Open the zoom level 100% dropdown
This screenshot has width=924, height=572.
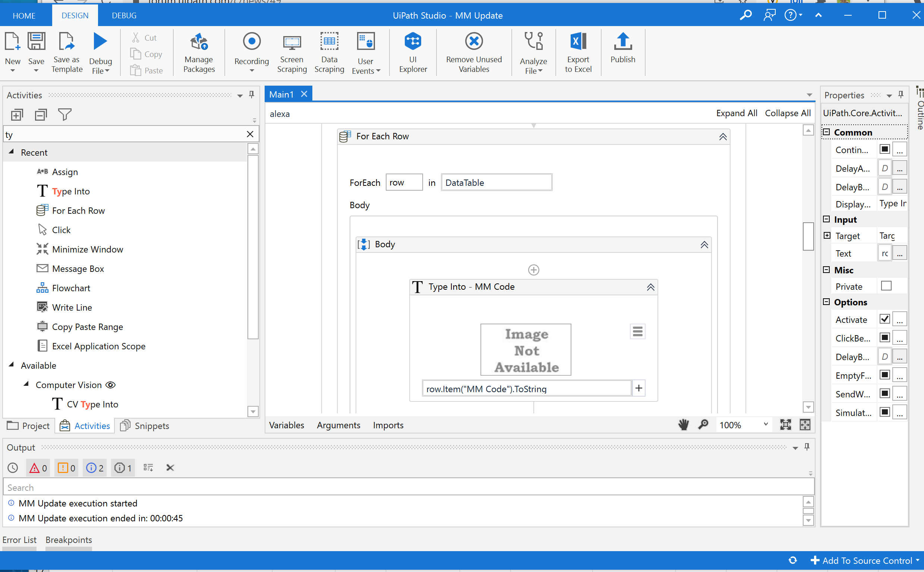765,425
